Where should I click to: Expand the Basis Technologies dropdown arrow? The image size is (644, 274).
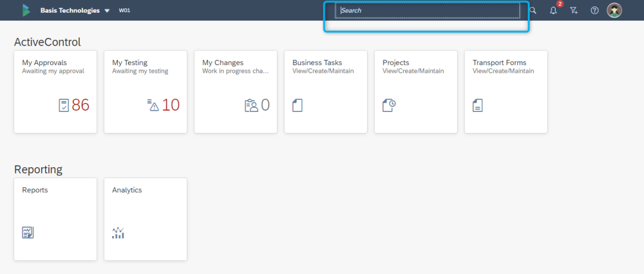(x=107, y=11)
